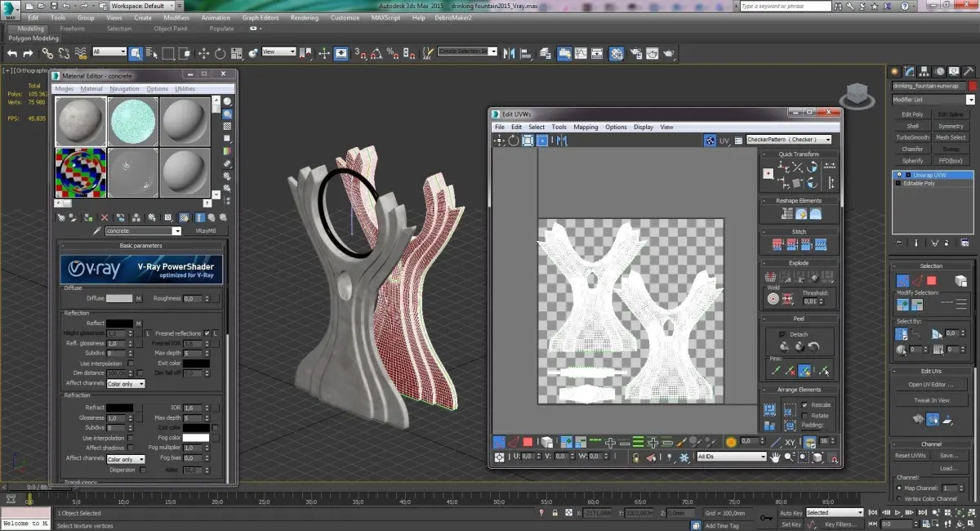Screen dimensions: 980x531
Task: Select the Vertex Color Channel radio button
Action: [x=899, y=498]
